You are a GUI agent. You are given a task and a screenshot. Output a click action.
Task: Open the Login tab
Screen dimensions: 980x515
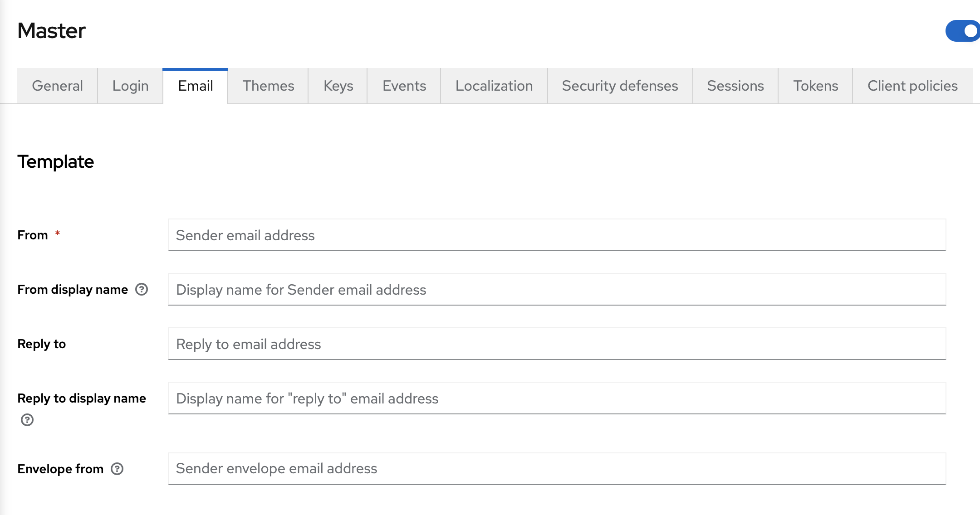[x=130, y=86]
